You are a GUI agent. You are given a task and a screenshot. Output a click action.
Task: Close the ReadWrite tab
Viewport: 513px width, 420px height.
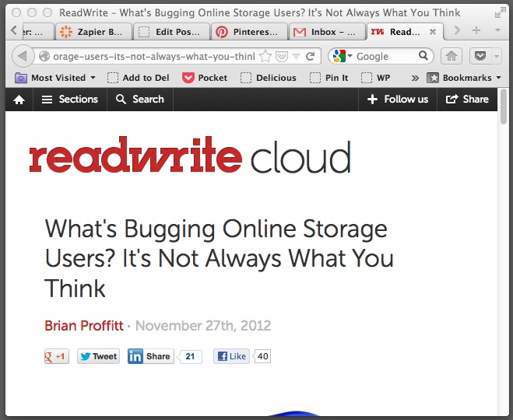pyautogui.click(x=433, y=32)
